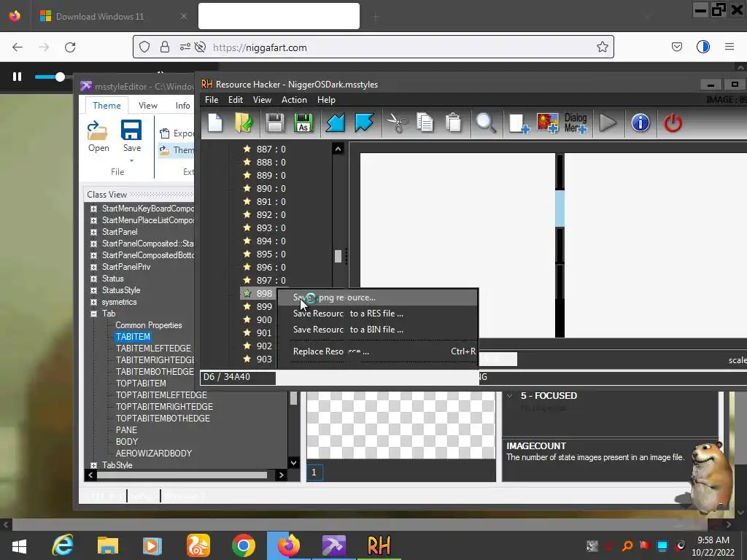This screenshot has height=560, width=747.
Task: Expand the StartPanelPriv tree node
Action: [x=93, y=267]
